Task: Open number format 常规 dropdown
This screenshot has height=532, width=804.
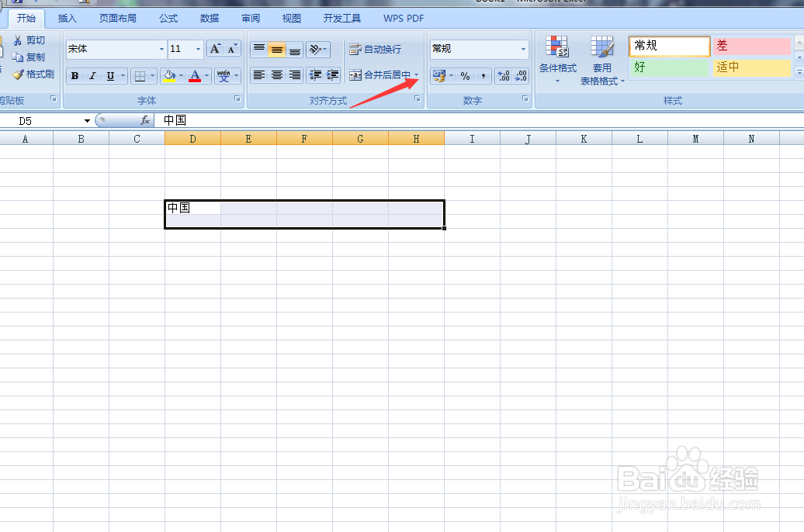Action: [523, 49]
